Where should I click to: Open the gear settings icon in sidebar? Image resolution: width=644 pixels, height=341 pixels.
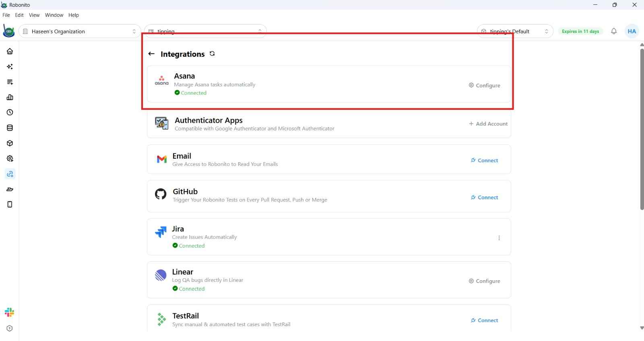[10, 158]
